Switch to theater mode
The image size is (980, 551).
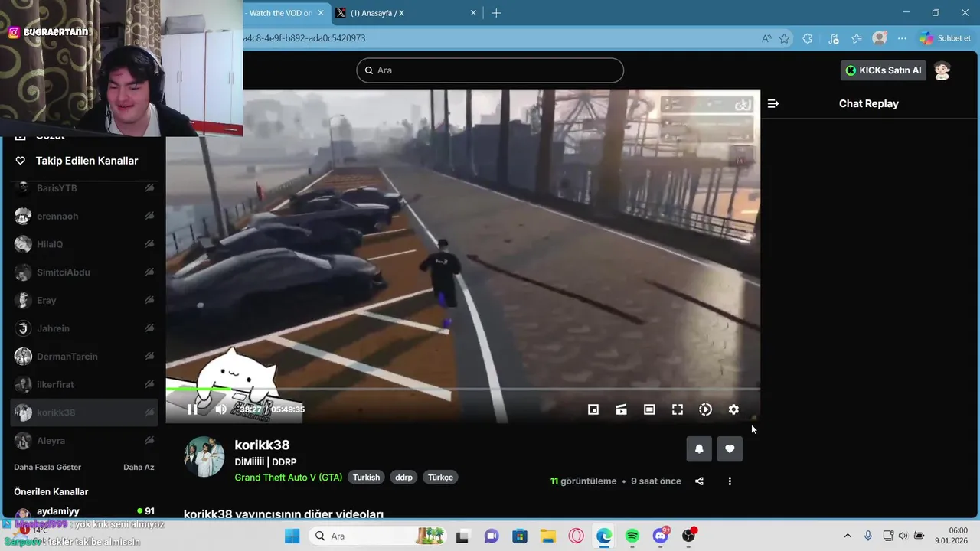pos(649,409)
